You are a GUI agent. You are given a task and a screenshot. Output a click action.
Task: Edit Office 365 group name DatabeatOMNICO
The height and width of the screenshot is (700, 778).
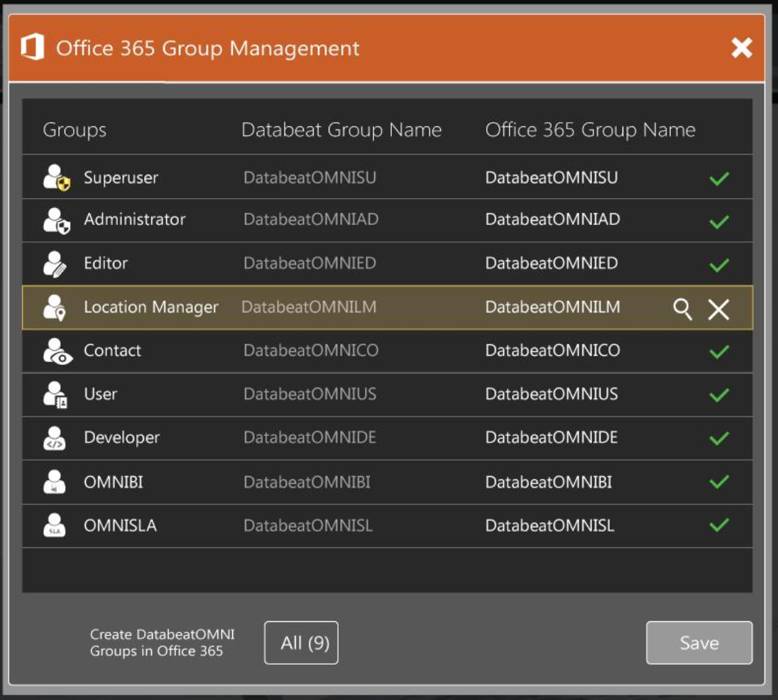click(x=552, y=350)
